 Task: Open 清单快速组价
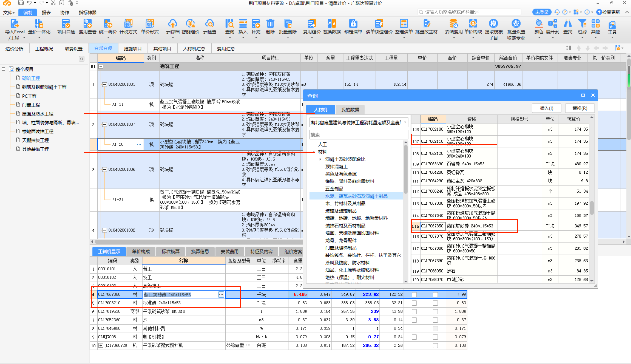(379, 27)
